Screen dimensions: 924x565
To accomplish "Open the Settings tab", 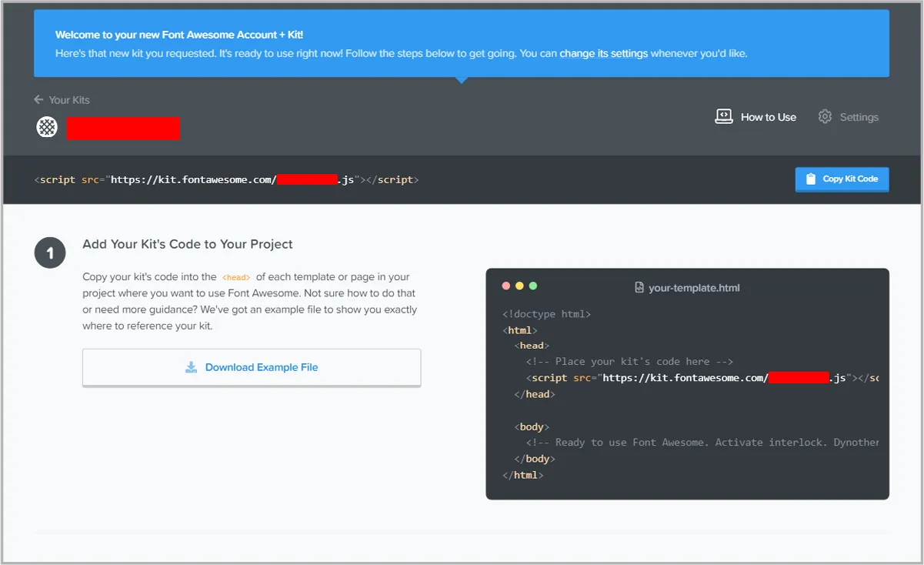I will tap(859, 117).
